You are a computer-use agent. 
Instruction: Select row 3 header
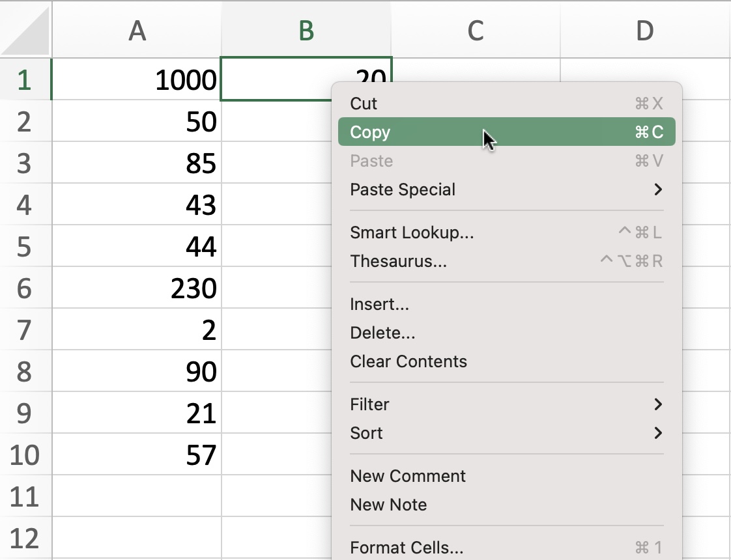25,163
